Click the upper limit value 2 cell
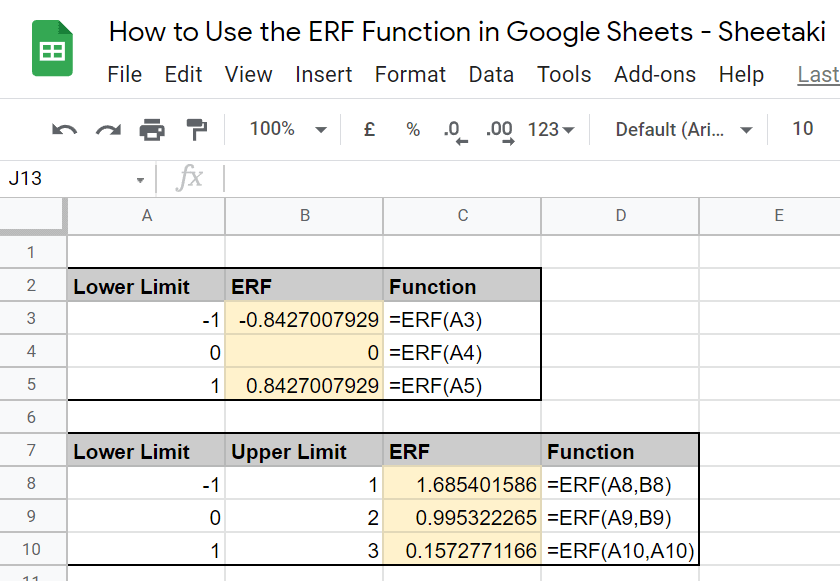This screenshot has width=840, height=581. click(304, 517)
